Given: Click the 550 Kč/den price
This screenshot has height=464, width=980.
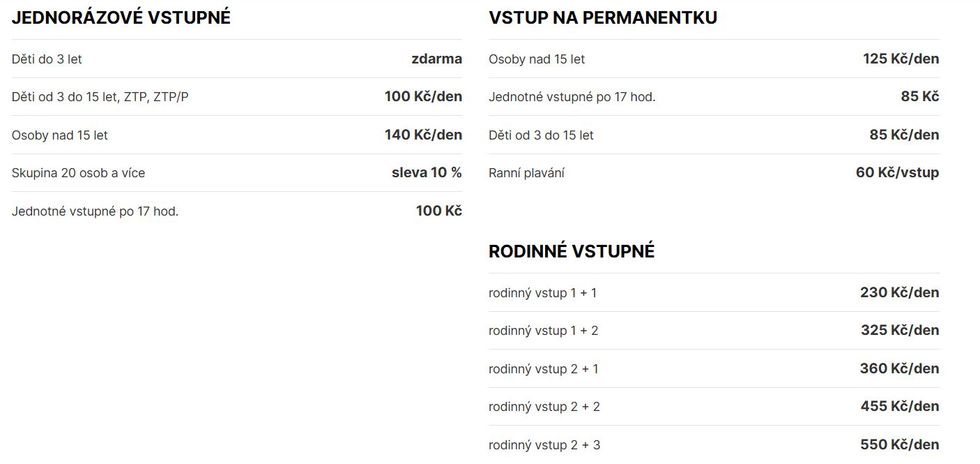Looking at the screenshot, I should coord(899,444).
